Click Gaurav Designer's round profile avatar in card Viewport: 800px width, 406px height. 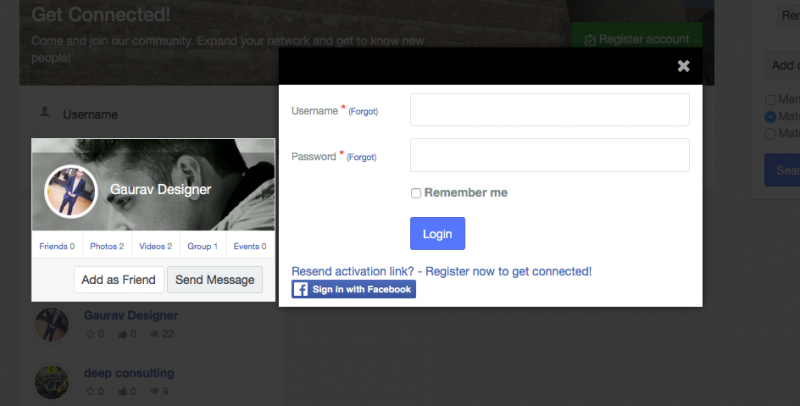(71, 191)
